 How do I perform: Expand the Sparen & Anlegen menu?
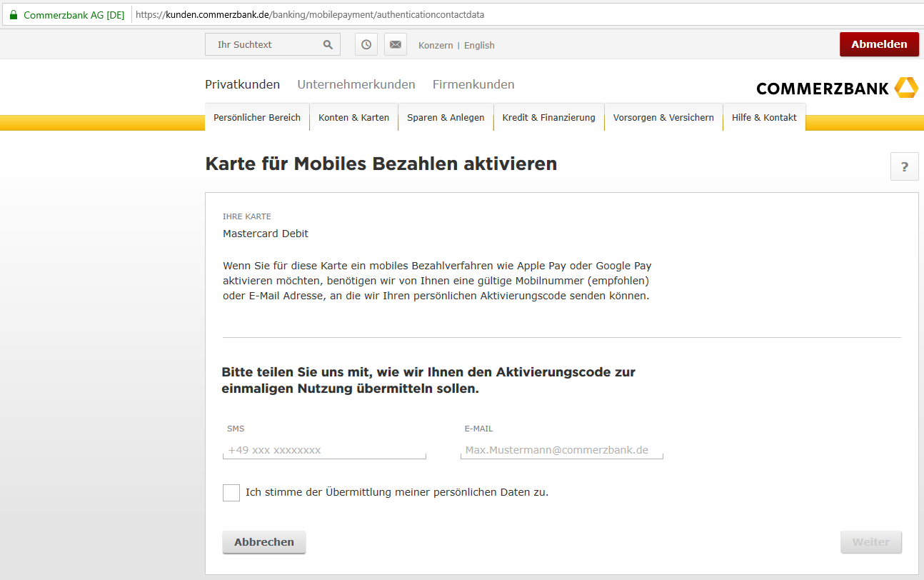pos(446,118)
